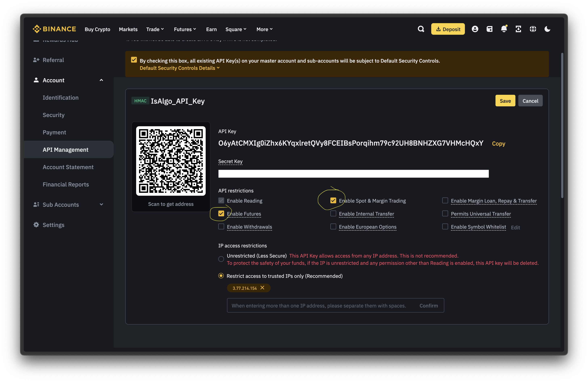Toggle the Default Security Controls checkbox
The width and height of the screenshot is (588, 382).
pos(134,60)
